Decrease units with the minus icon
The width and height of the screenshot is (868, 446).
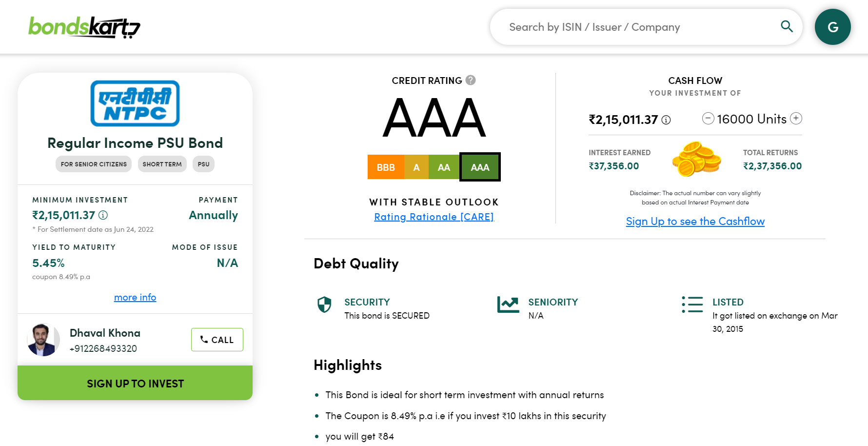pyautogui.click(x=708, y=119)
